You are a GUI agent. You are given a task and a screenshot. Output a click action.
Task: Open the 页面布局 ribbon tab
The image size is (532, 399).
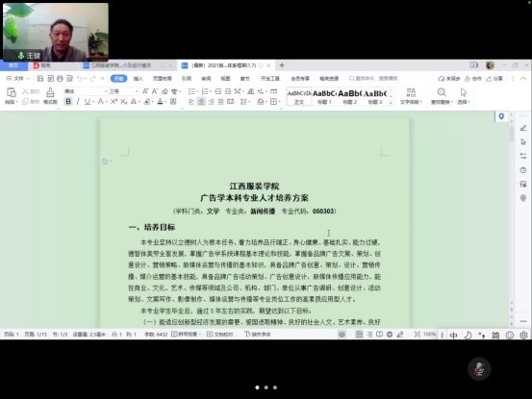(x=163, y=78)
